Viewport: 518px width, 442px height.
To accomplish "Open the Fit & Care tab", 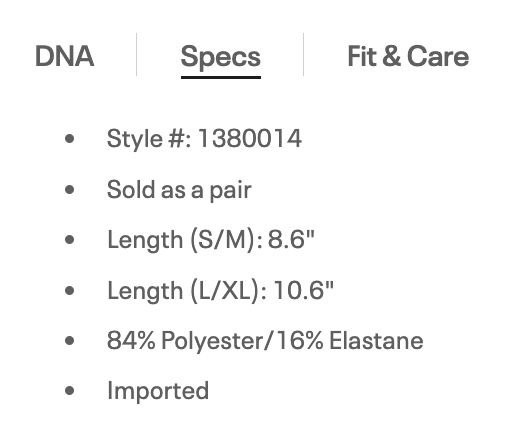I will pos(408,56).
